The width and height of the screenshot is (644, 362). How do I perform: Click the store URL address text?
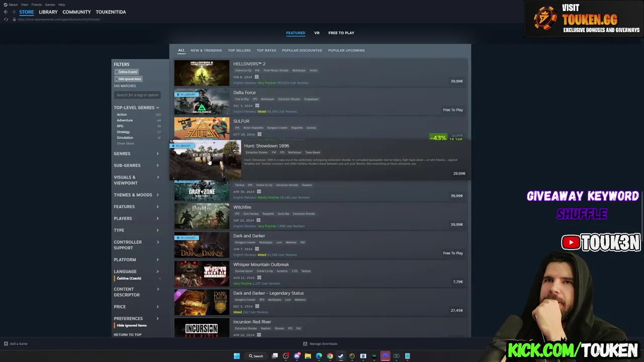59,19
